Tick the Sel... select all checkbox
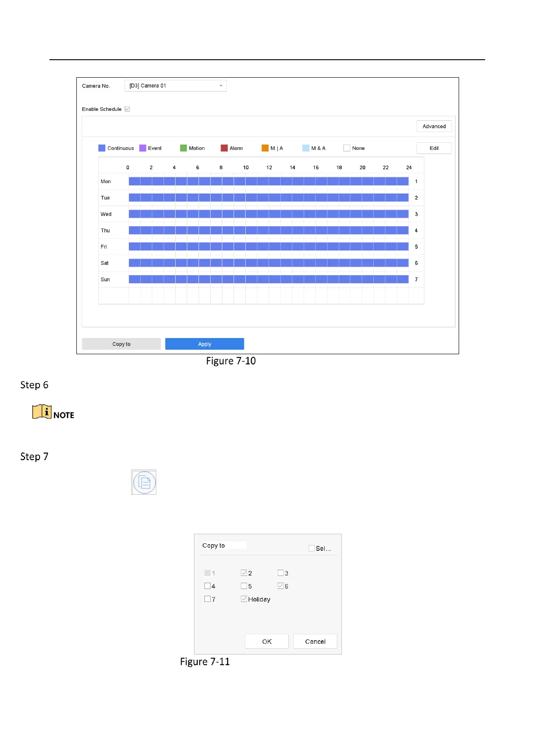Viewport: 535px width, 756px height. 312,548
